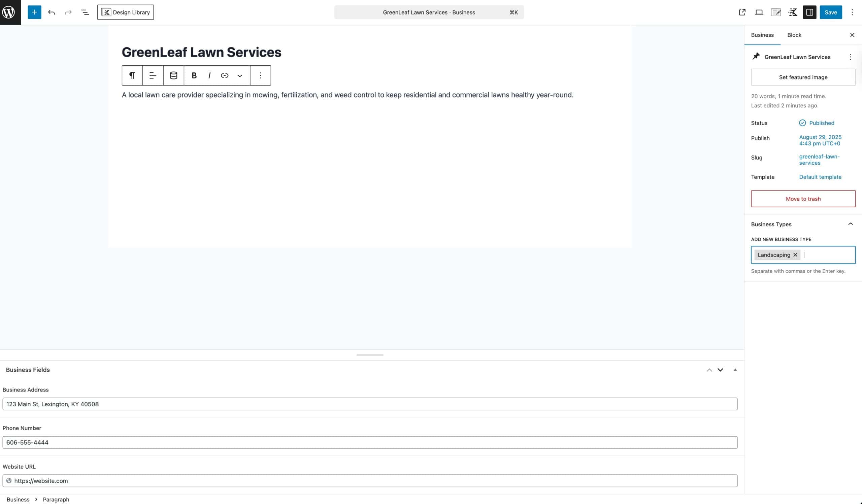Move the business to trash

[x=803, y=199]
